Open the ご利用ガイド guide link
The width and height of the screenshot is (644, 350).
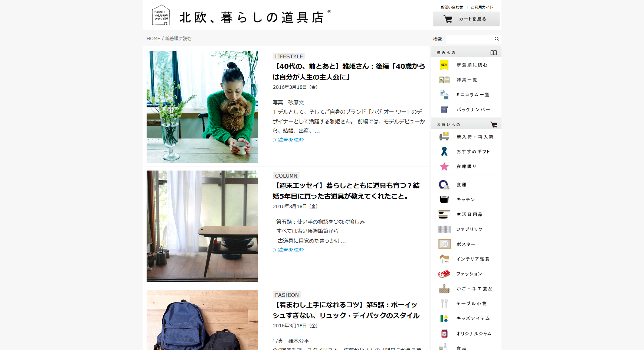click(x=482, y=7)
